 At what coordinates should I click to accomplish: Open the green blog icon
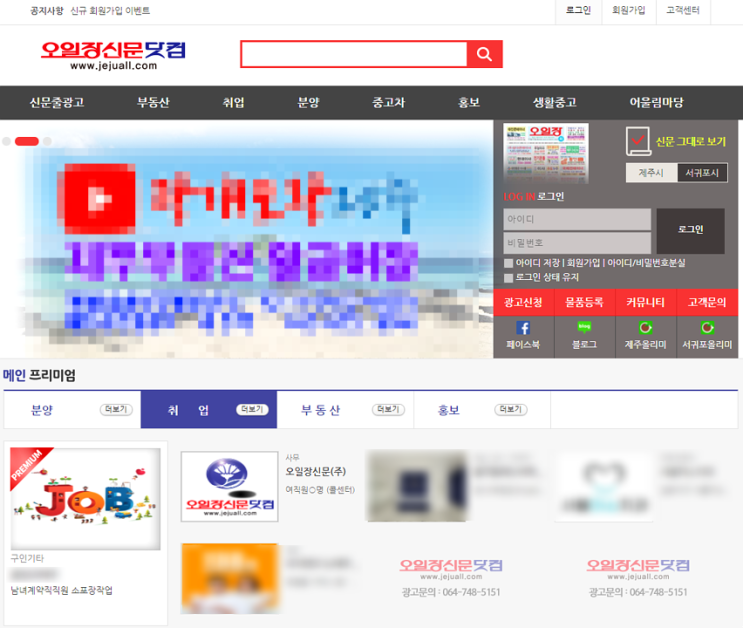pos(584,328)
